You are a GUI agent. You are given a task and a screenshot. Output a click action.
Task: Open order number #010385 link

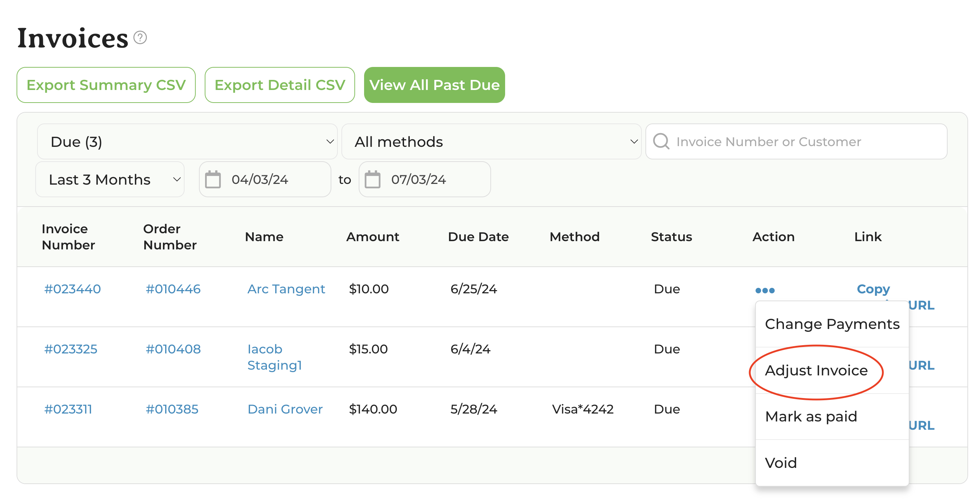click(x=172, y=409)
